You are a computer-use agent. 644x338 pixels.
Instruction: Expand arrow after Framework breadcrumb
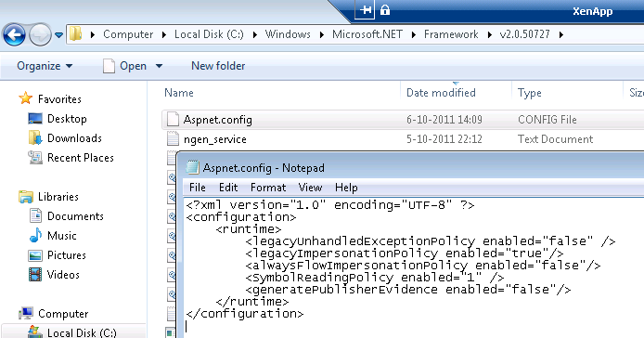[489, 34]
